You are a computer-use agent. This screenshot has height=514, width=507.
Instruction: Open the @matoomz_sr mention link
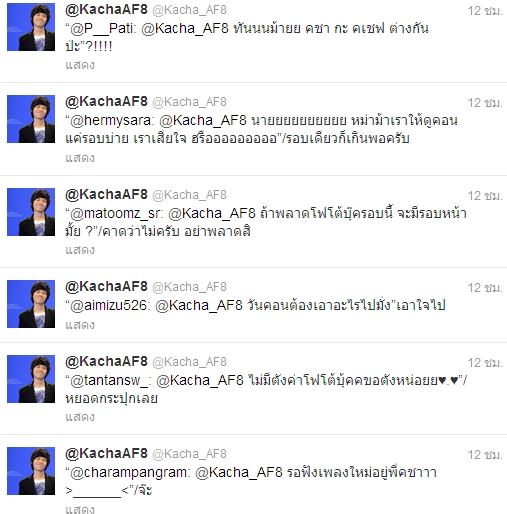pos(115,214)
